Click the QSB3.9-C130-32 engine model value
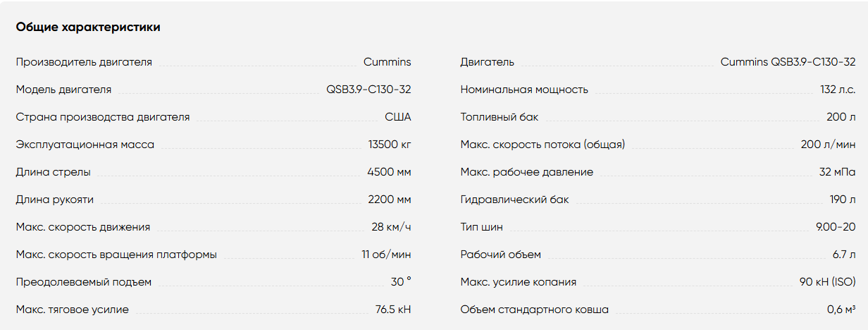 [368, 90]
